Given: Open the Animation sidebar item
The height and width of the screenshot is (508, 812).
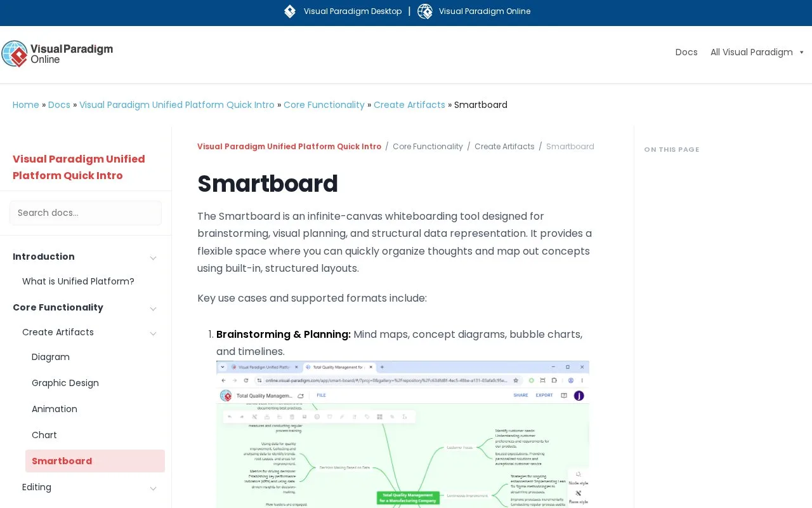Looking at the screenshot, I should click(x=55, y=409).
